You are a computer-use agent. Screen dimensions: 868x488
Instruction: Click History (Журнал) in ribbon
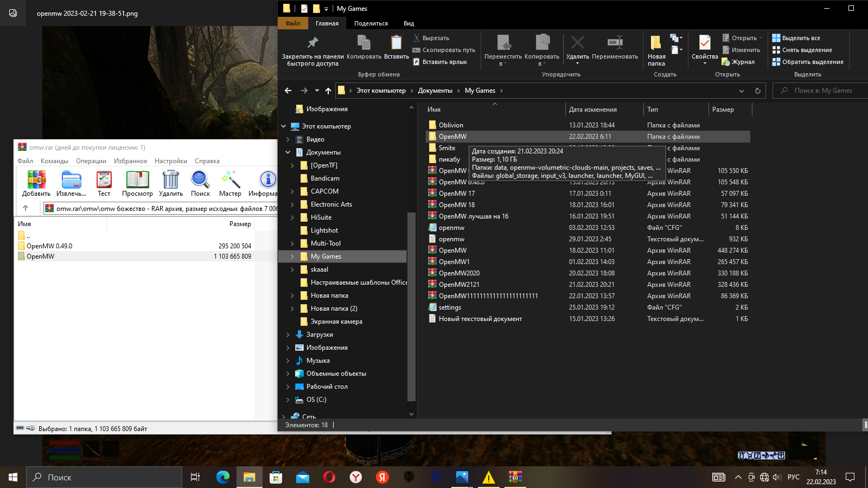click(738, 62)
